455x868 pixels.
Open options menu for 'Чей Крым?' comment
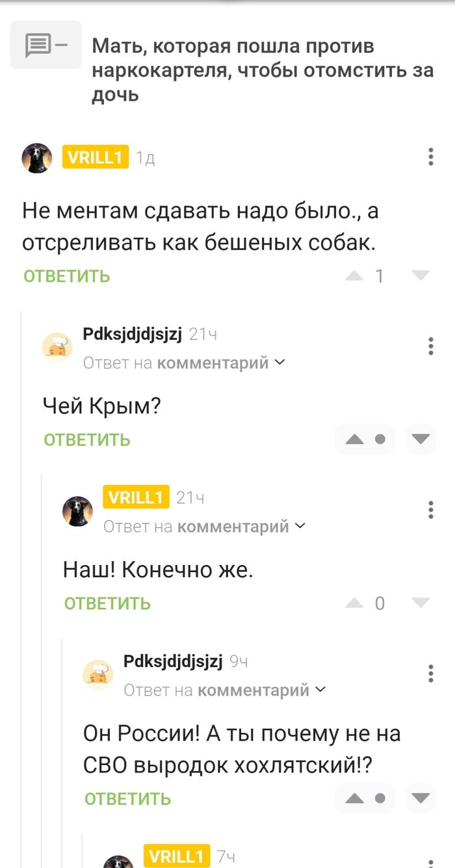click(x=430, y=346)
